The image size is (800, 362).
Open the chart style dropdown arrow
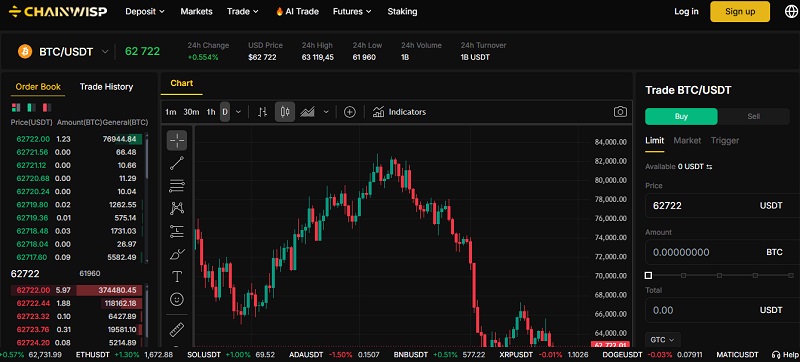point(326,112)
